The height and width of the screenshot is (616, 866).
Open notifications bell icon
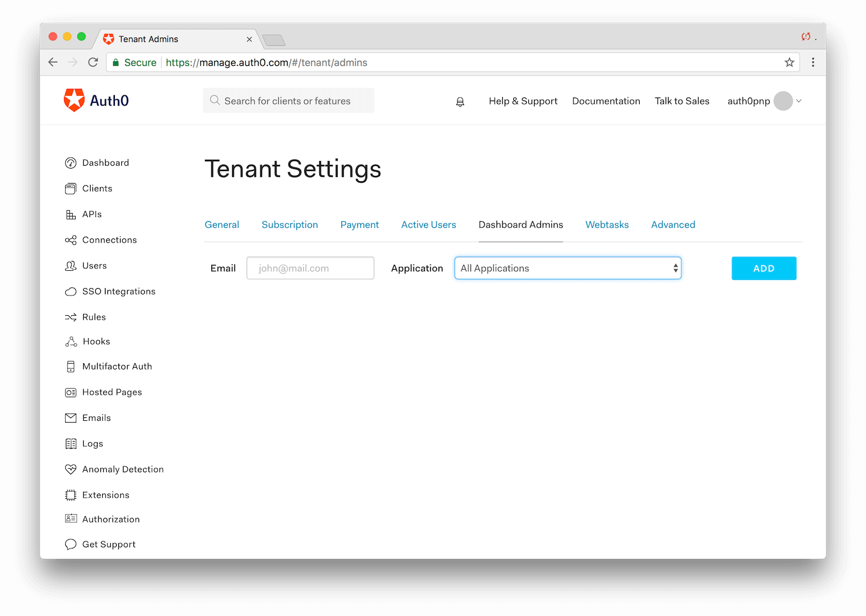tap(460, 102)
